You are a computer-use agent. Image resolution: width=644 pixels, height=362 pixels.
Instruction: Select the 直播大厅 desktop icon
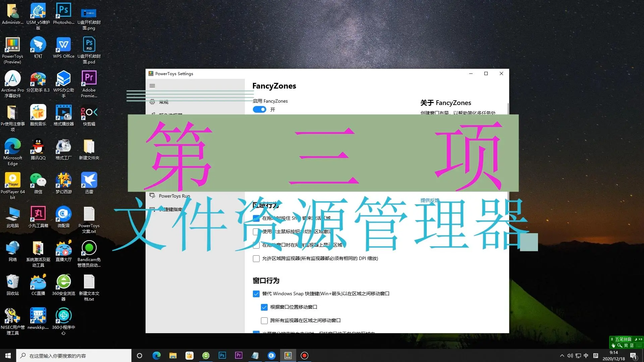(x=64, y=251)
